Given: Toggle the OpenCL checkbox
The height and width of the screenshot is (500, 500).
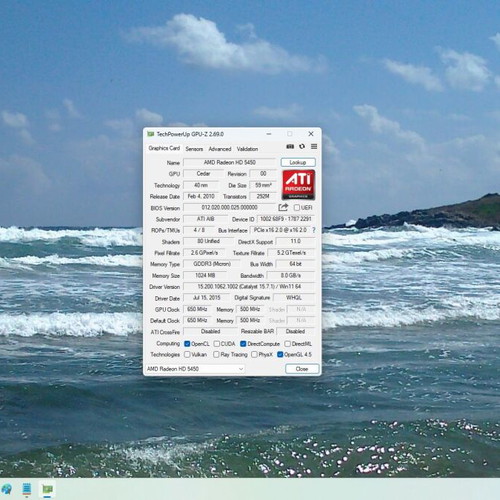Looking at the screenshot, I should pos(187,344).
